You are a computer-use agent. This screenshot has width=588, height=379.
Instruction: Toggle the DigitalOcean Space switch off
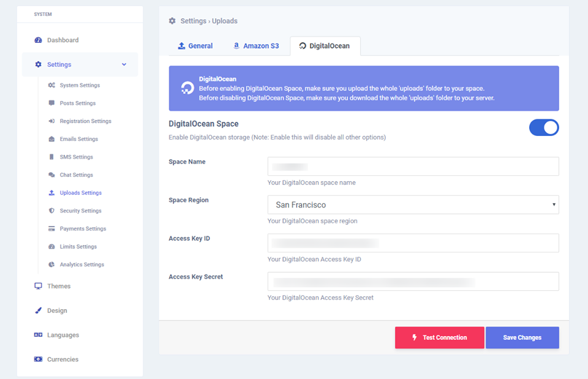[x=544, y=128]
